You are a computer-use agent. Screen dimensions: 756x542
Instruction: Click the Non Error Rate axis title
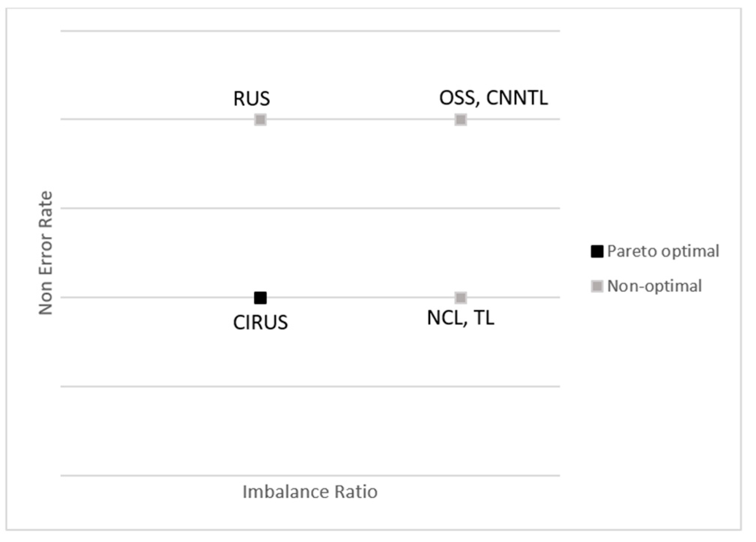(x=46, y=253)
